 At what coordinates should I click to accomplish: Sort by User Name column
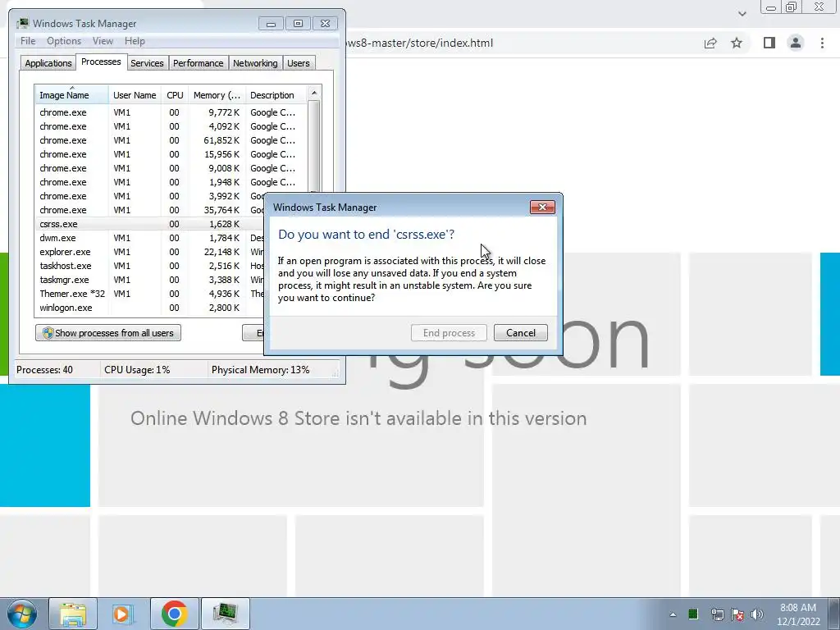click(135, 95)
